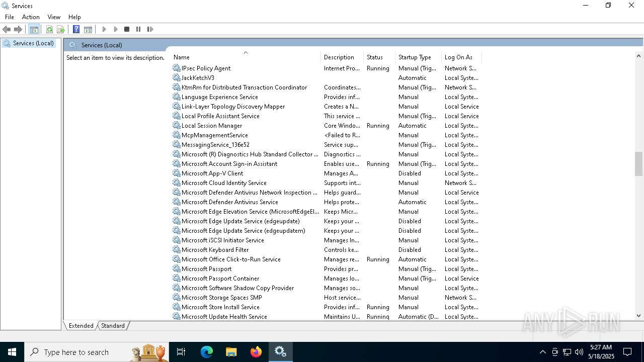Select Microsoft Defender Antivirus Service
Image resolution: width=644 pixels, height=362 pixels.
[x=326, y=202]
